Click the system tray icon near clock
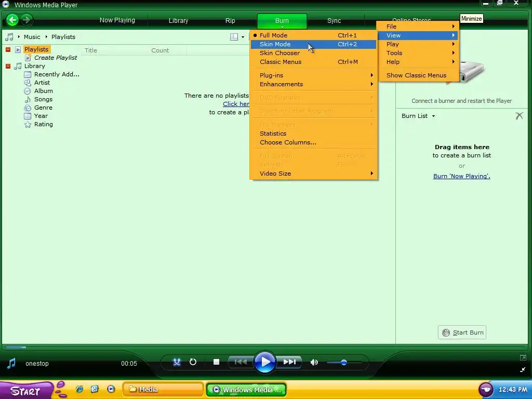Screen dimensions: 532x399 486,390
